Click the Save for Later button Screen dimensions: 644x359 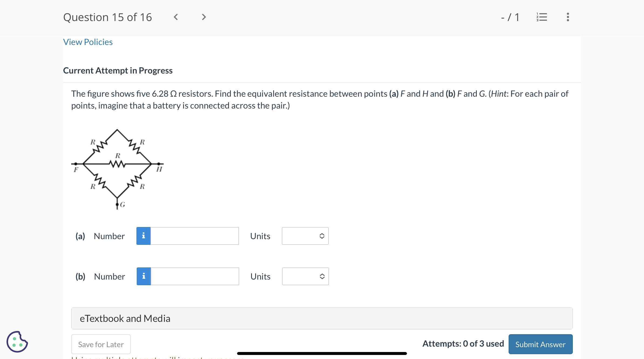click(x=101, y=344)
